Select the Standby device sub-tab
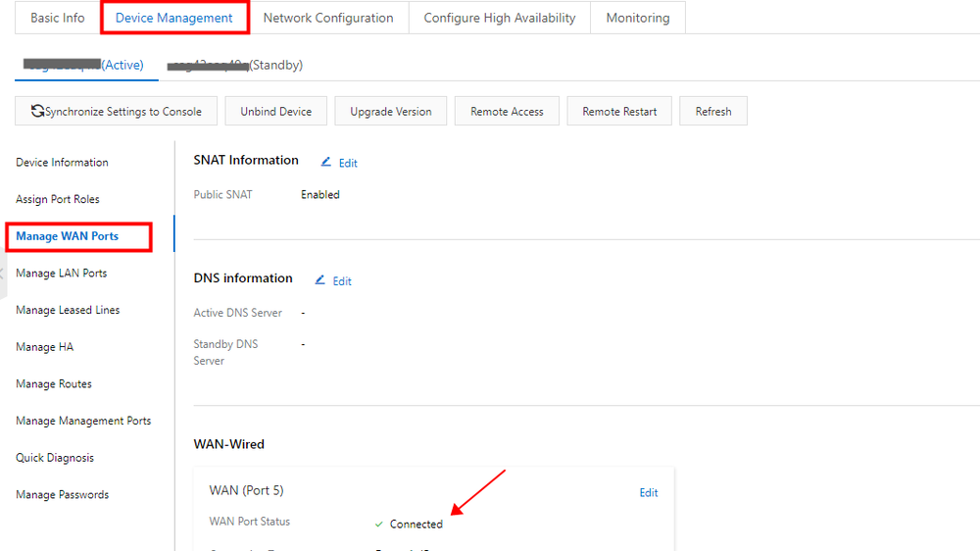 pos(235,65)
